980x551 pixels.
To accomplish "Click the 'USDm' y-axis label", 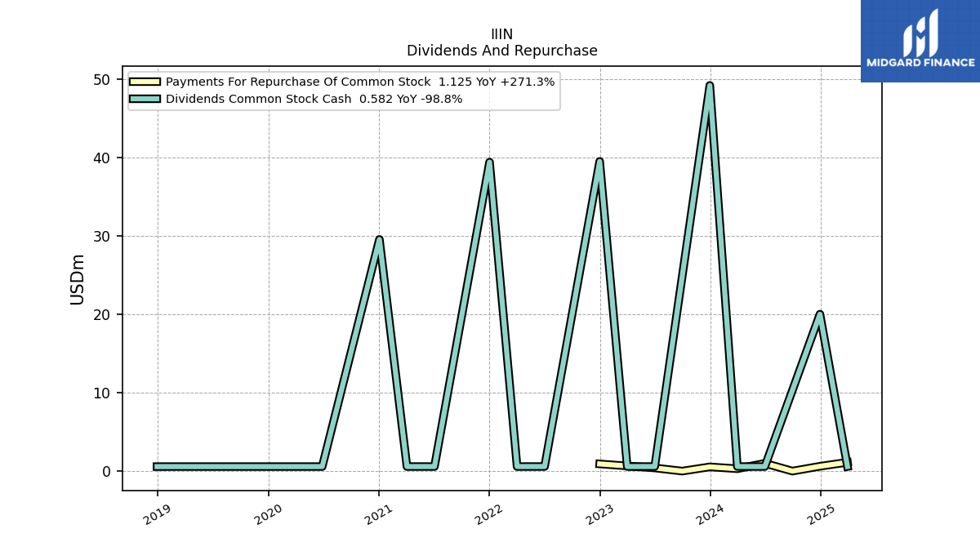I will point(78,279).
